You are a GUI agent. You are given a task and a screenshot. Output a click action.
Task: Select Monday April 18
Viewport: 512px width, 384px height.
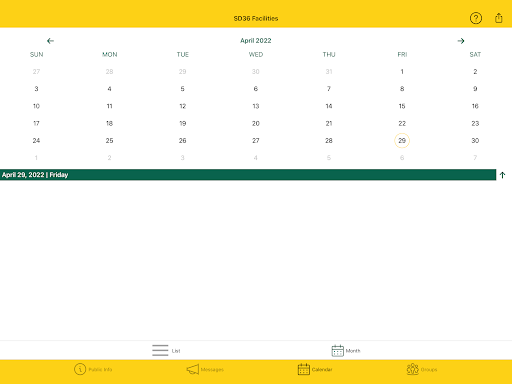109,123
